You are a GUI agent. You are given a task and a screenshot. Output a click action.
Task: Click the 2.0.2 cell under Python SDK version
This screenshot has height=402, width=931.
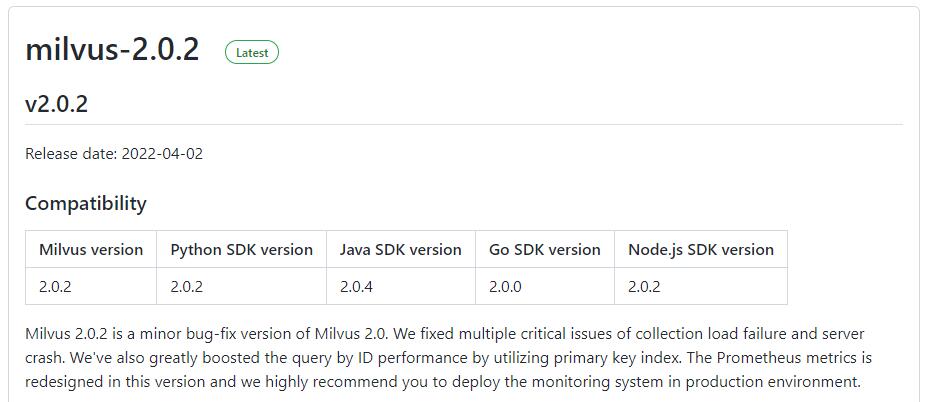tap(186, 287)
